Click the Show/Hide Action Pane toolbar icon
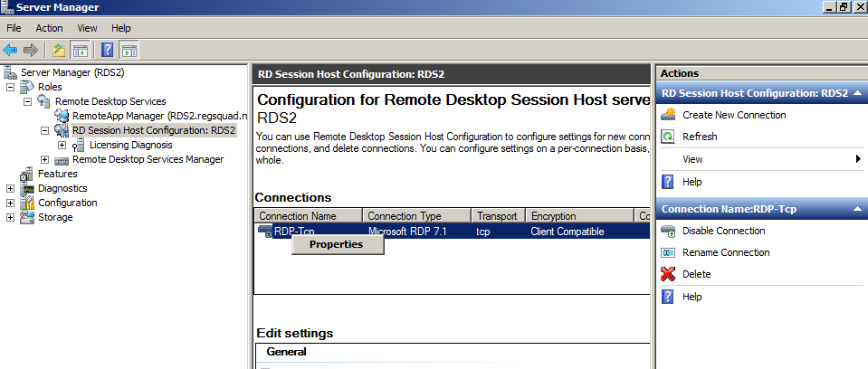Viewport: 868px width, 369px height. [129, 51]
